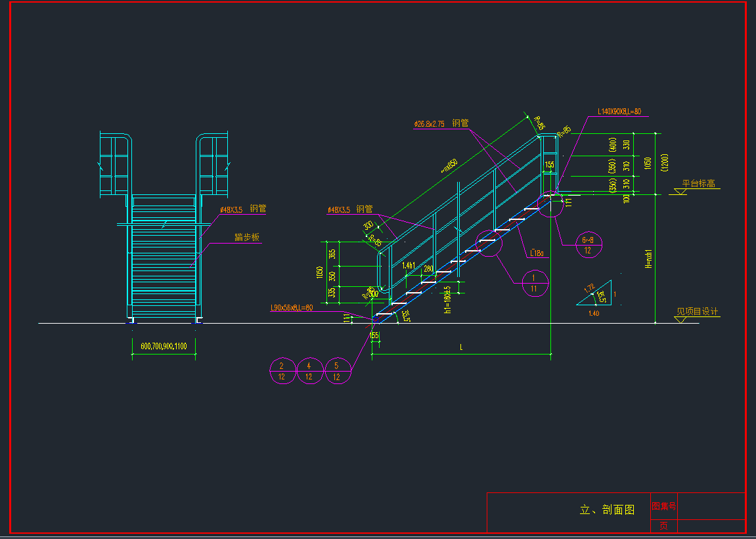Select the 平台标高 elevation marker triangle
The width and height of the screenshot is (756, 539).
point(683,192)
